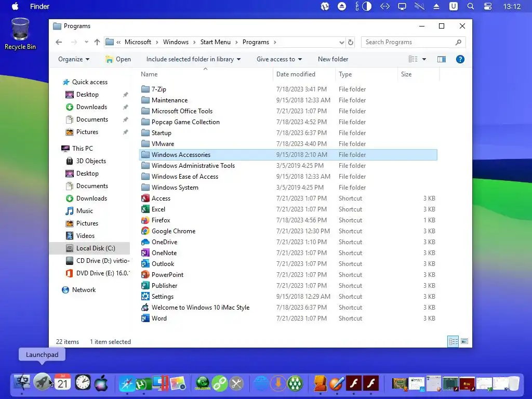
Task: Select DVD Drive (E:) in sidebar
Action: pos(98,273)
